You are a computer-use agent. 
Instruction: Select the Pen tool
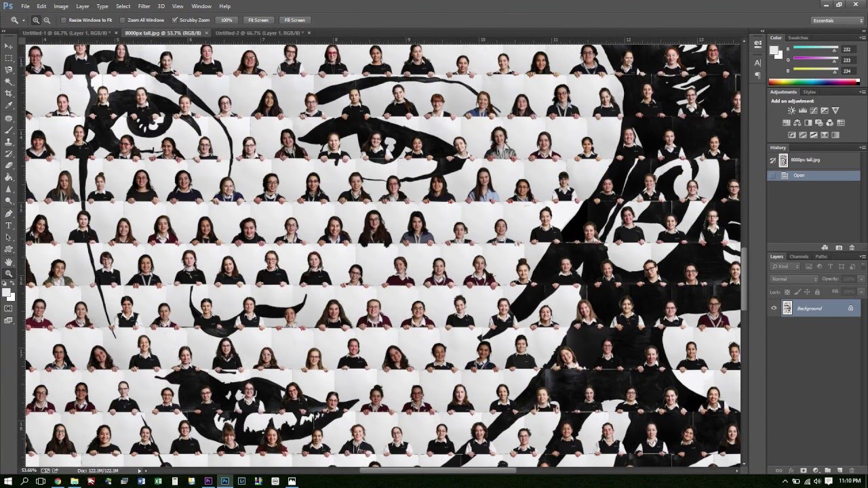click(x=9, y=213)
